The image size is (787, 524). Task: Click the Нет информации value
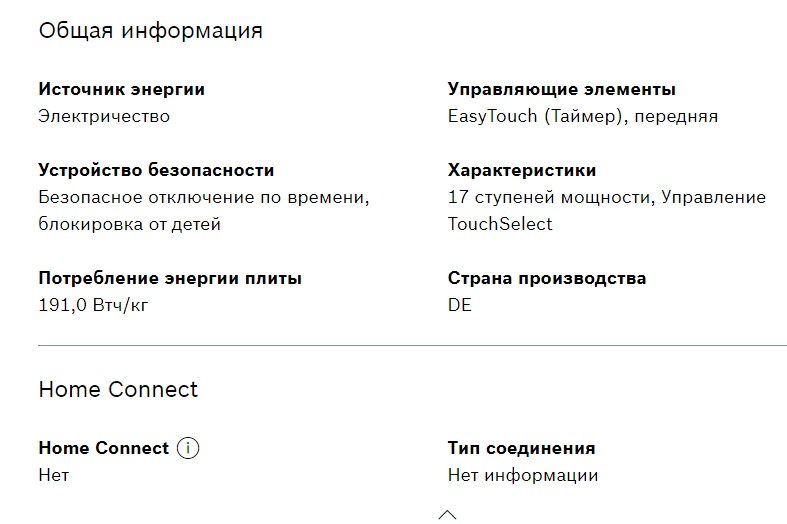(522, 475)
